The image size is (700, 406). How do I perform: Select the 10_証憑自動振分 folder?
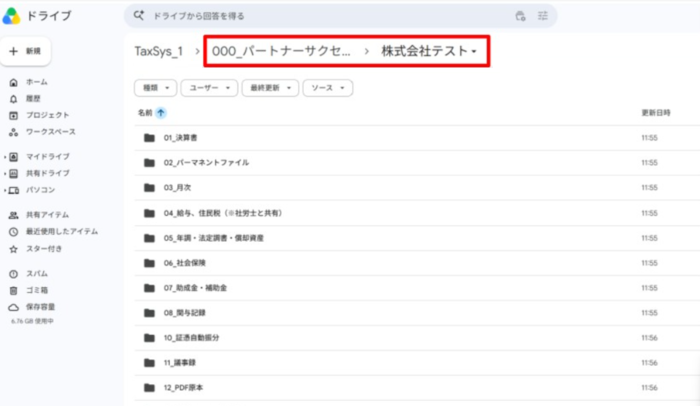point(417,338)
